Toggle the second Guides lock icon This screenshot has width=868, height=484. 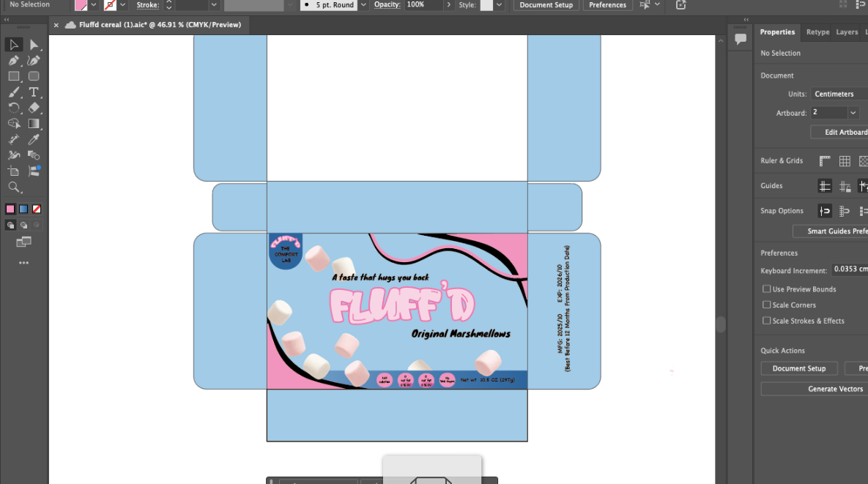tap(845, 186)
